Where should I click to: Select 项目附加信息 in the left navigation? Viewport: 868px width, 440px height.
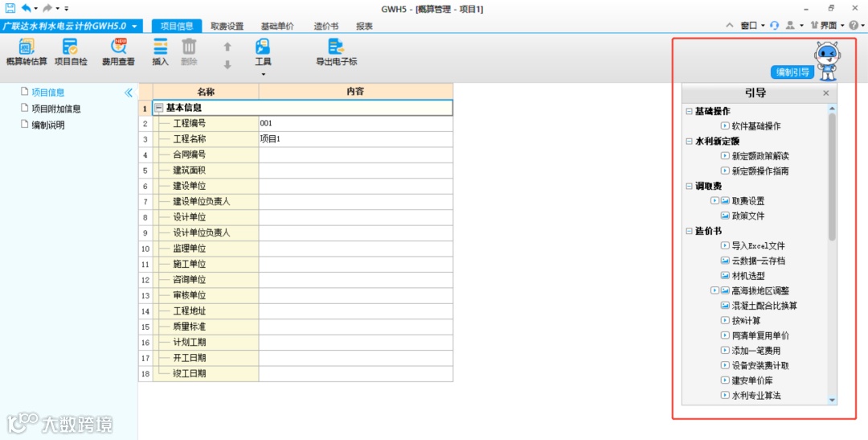[x=56, y=109]
